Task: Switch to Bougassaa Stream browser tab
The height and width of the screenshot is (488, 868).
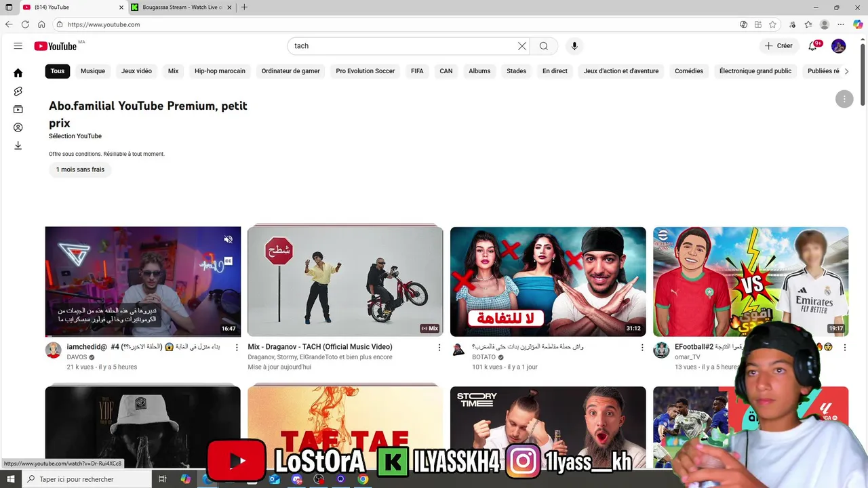Action: (x=182, y=7)
